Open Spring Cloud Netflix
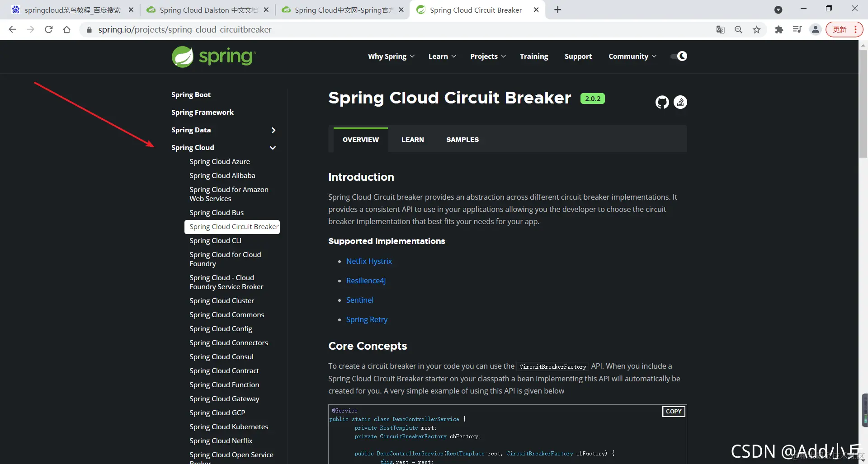Screen dimensions: 868x464 (x=221, y=441)
